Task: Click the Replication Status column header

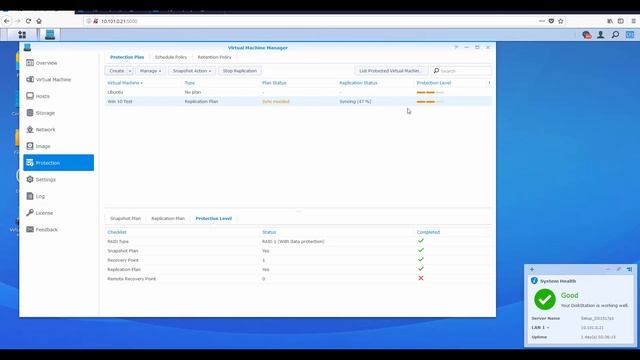Action: pyautogui.click(x=358, y=83)
